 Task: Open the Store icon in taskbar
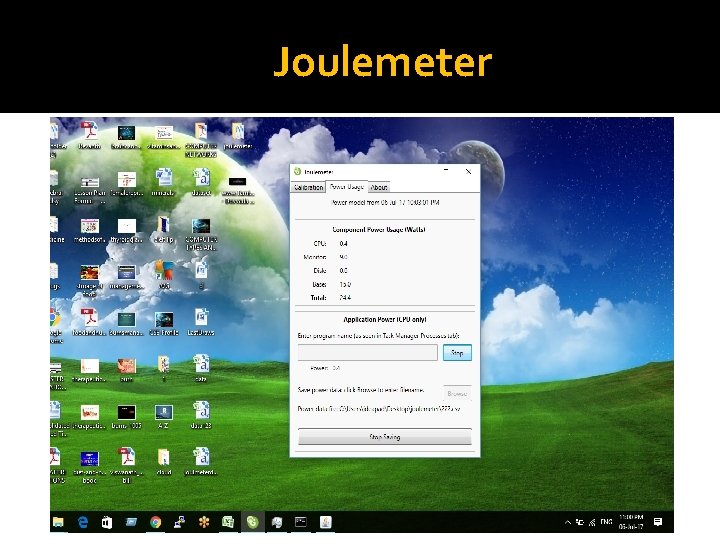point(107,522)
